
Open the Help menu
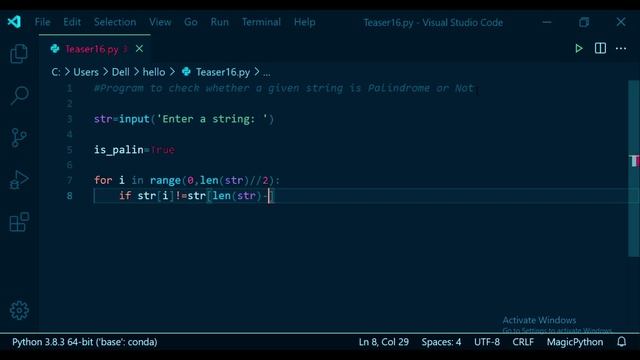[x=304, y=22]
